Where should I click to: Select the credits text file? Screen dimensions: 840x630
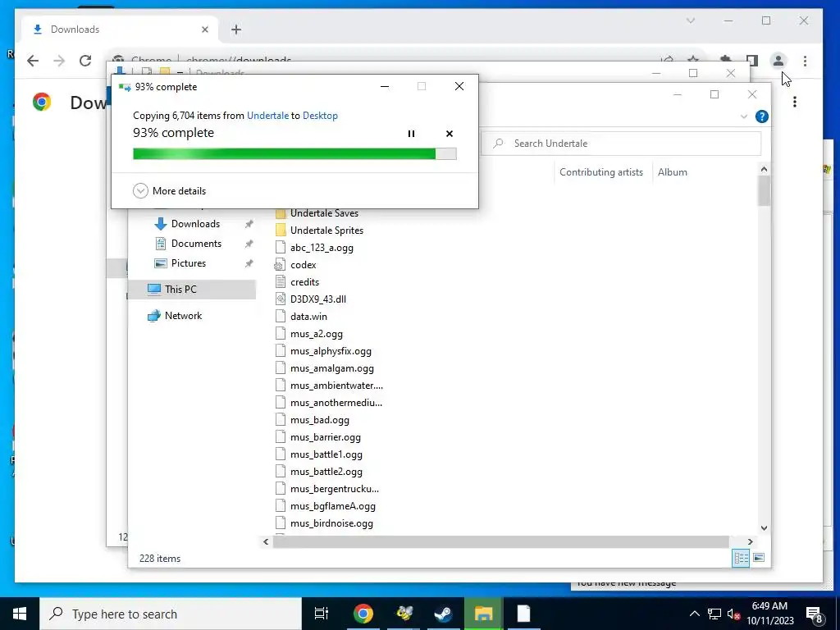pos(304,282)
